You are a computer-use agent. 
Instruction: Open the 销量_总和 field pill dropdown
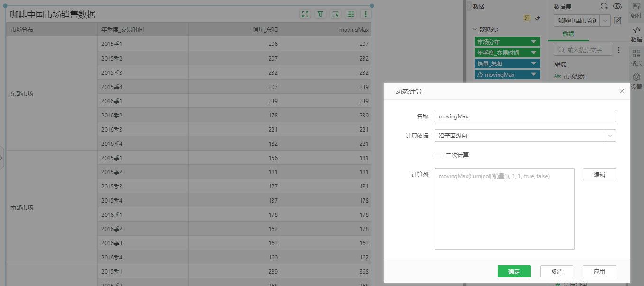coord(534,63)
